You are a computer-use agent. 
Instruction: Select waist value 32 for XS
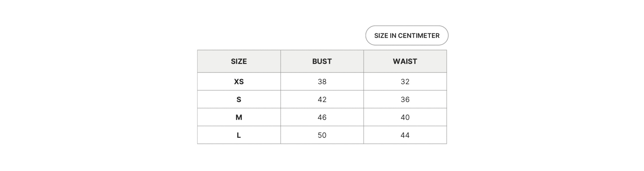(405, 81)
